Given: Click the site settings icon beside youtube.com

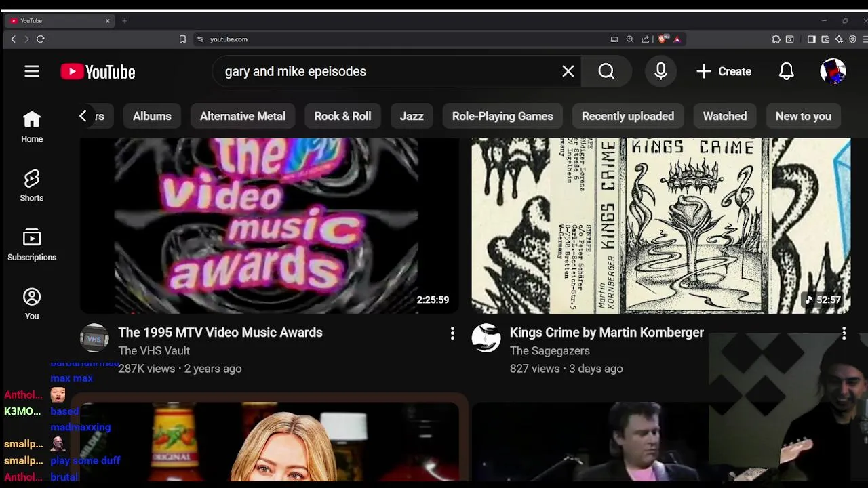Looking at the screenshot, I should (x=200, y=39).
